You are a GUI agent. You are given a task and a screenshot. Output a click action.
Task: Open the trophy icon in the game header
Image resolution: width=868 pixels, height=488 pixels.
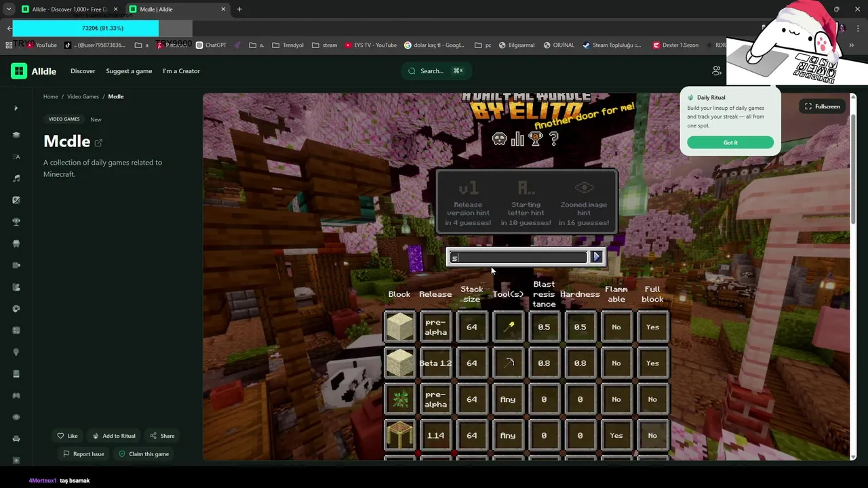click(x=536, y=139)
